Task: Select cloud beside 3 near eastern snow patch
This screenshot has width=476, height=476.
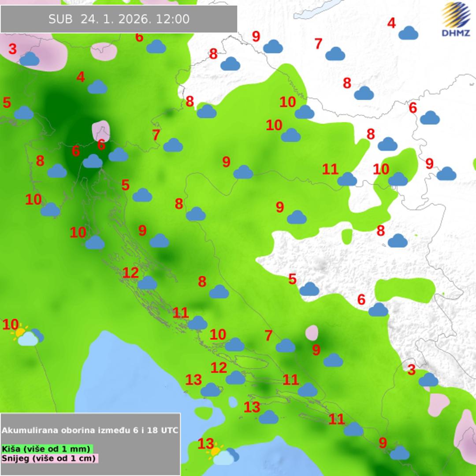Action: pyautogui.click(x=428, y=379)
